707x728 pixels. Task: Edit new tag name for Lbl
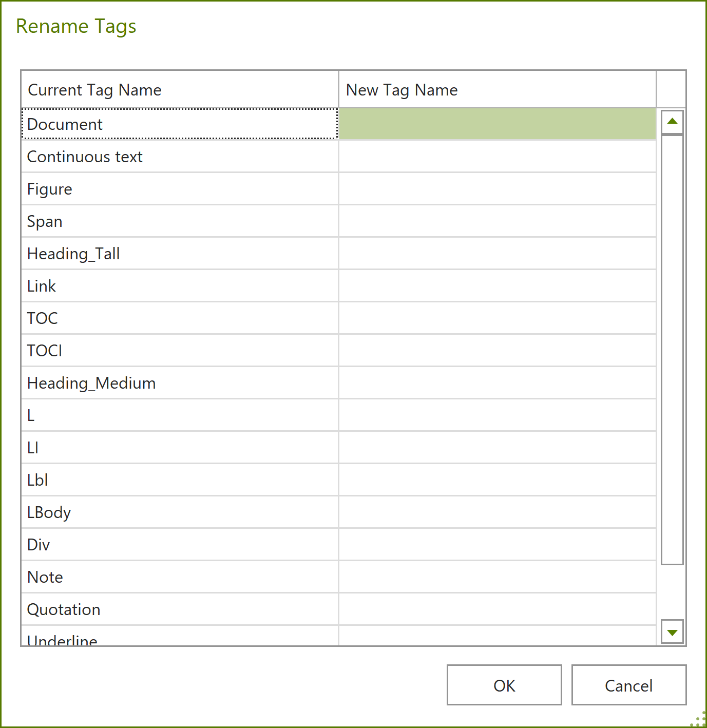pyautogui.click(x=498, y=480)
